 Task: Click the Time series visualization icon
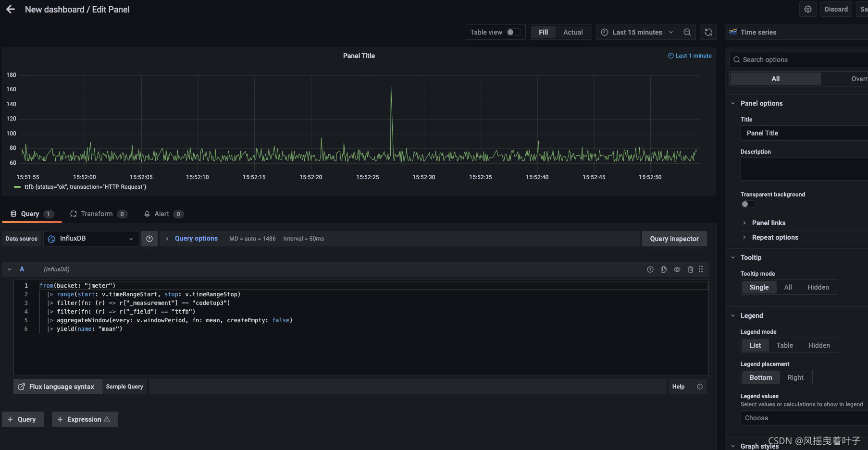pyautogui.click(x=733, y=32)
